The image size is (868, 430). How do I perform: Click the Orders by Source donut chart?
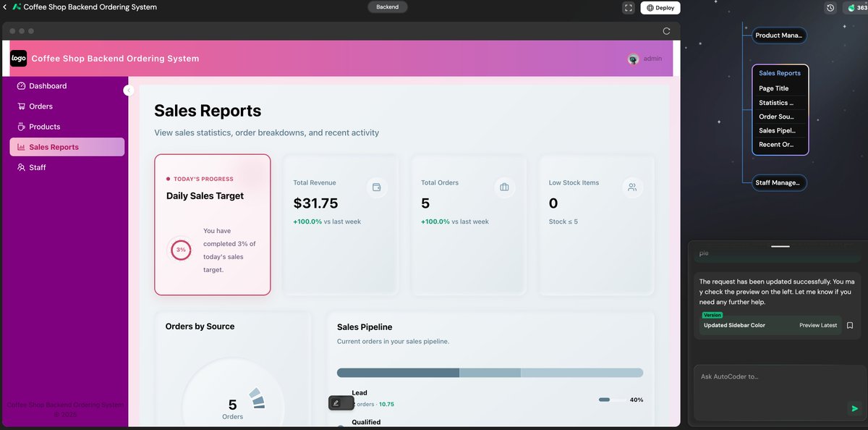pos(233,391)
